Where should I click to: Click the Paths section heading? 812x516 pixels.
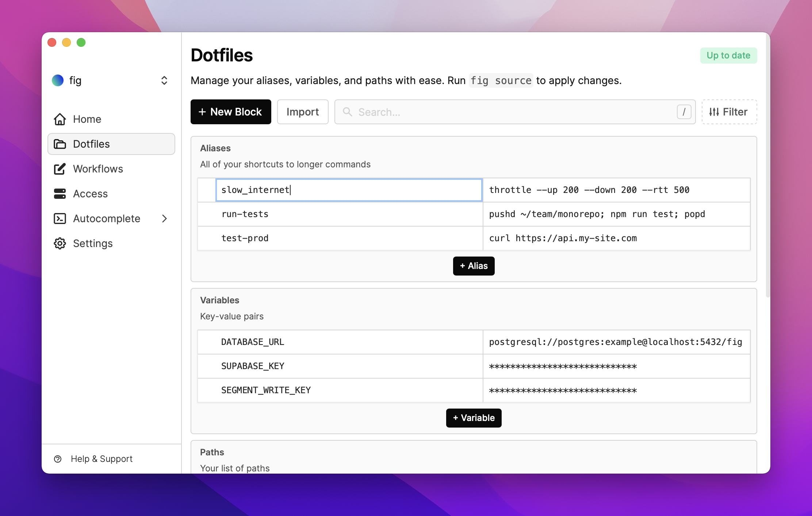point(212,452)
